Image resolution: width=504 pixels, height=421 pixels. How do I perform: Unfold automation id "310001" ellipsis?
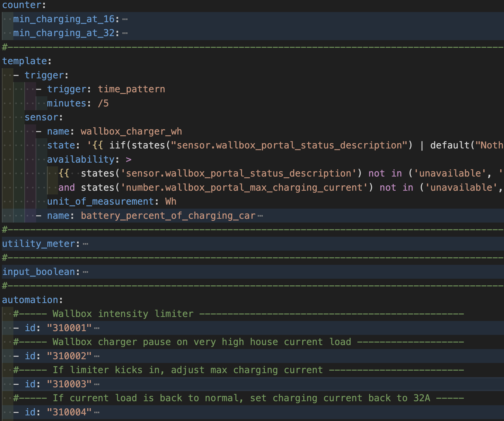(x=97, y=328)
